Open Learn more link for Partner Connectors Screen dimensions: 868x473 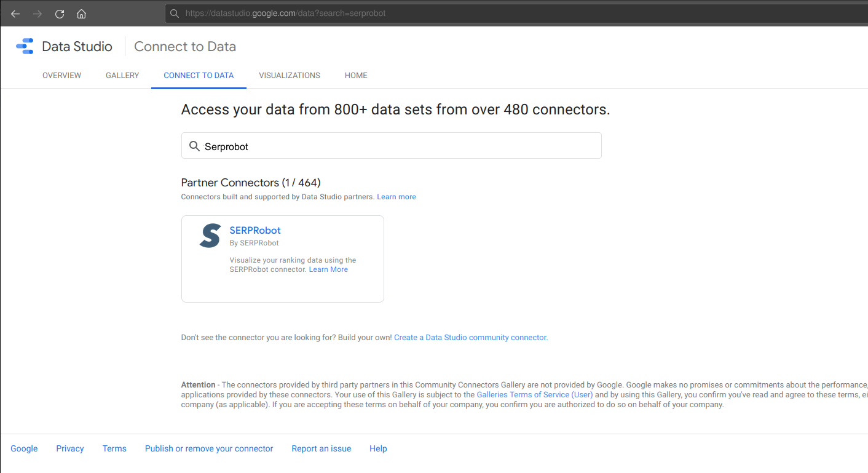pos(397,197)
